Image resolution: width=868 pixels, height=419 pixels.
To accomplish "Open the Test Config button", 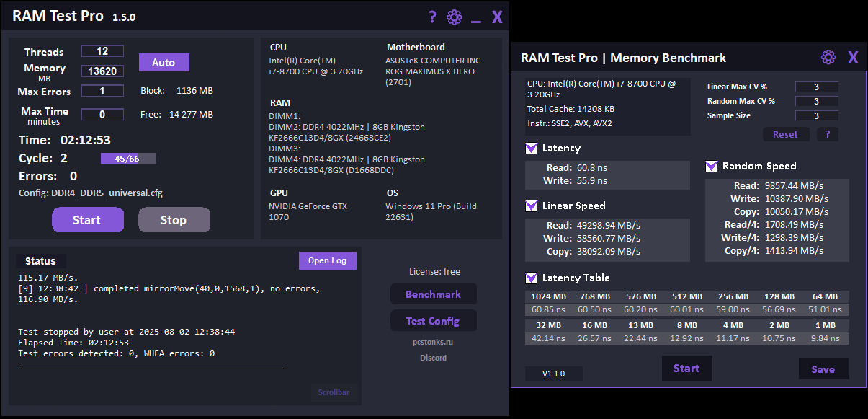I will tap(433, 321).
